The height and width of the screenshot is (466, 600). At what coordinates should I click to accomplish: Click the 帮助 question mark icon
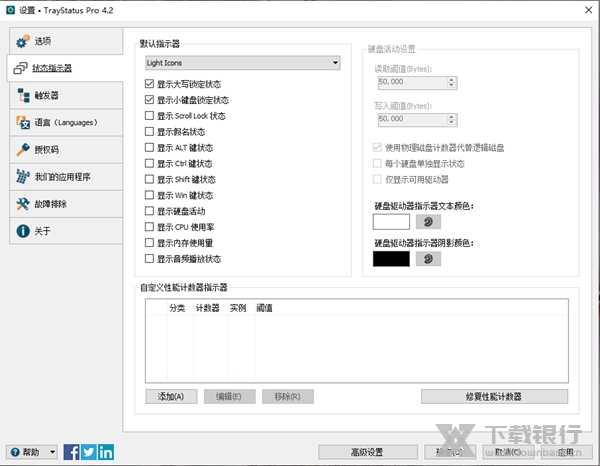pyautogui.click(x=15, y=452)
